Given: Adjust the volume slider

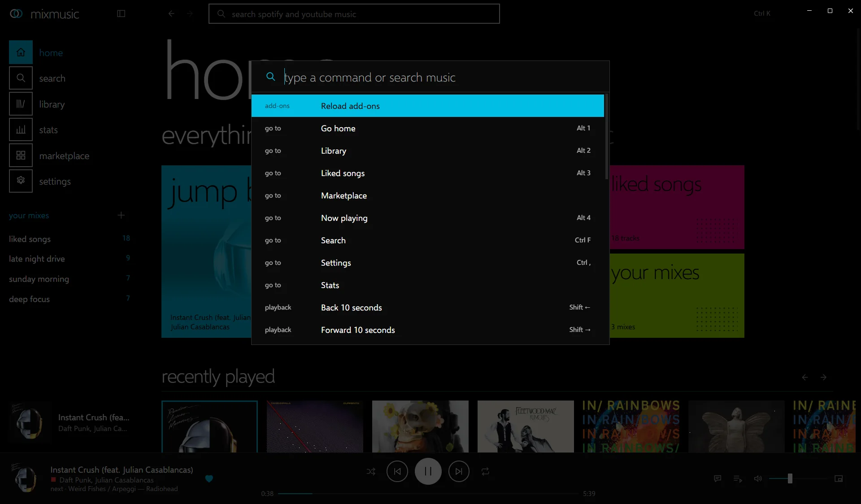Looking at the screenshot, I should [x=798, y=478].
